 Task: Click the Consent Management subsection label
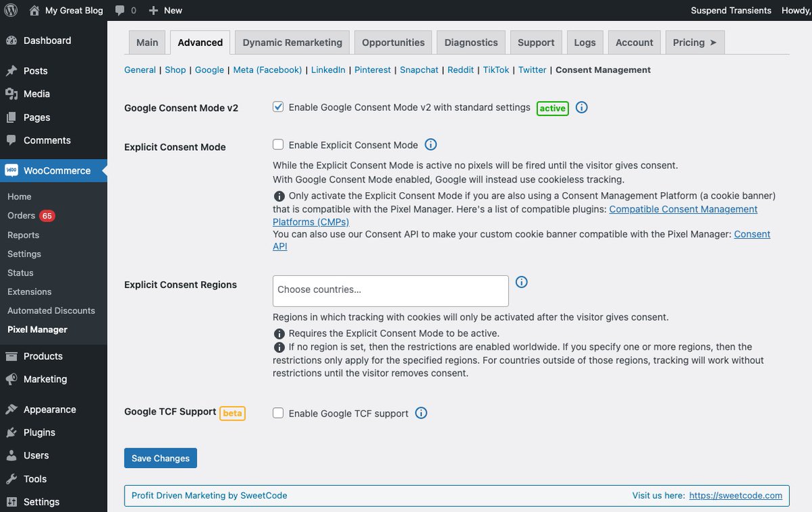[603, 70]
